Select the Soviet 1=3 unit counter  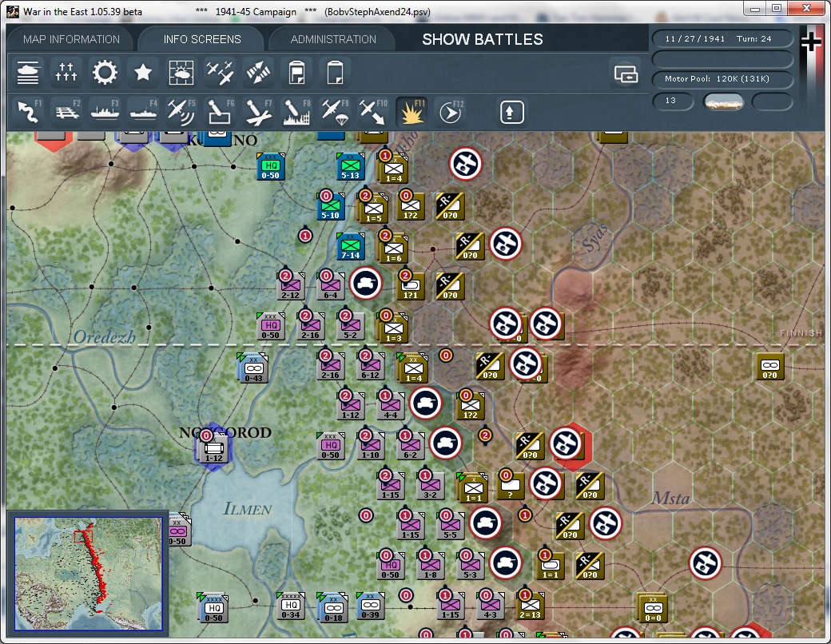click(393, 329)
